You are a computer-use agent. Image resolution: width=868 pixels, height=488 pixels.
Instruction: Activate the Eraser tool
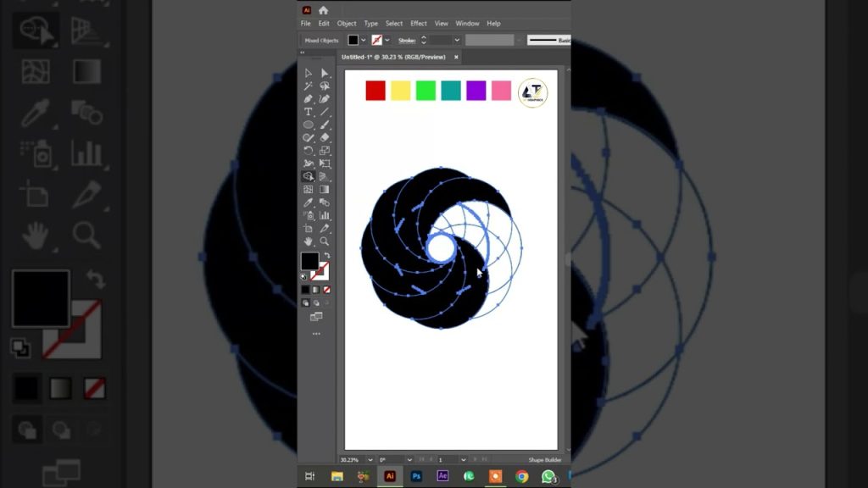[324, 137]
